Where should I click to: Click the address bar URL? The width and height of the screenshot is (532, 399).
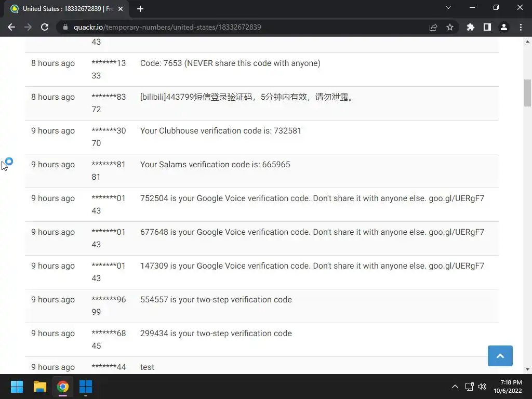click(x=167, y=27)
